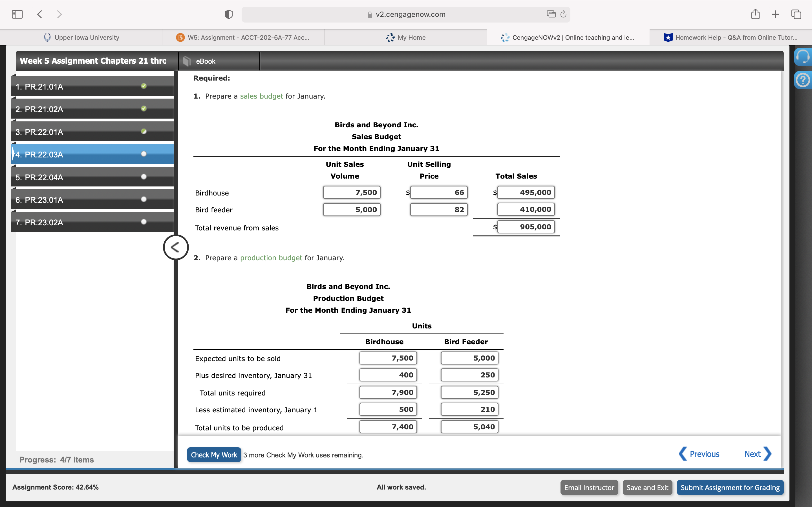Go to Next question chevron
812x507 pixels.
click(767, 454)
